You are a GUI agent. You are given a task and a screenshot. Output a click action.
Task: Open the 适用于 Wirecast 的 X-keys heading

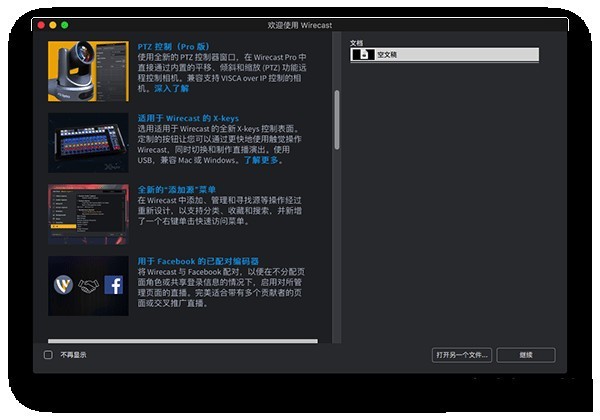tap(188, 118)
